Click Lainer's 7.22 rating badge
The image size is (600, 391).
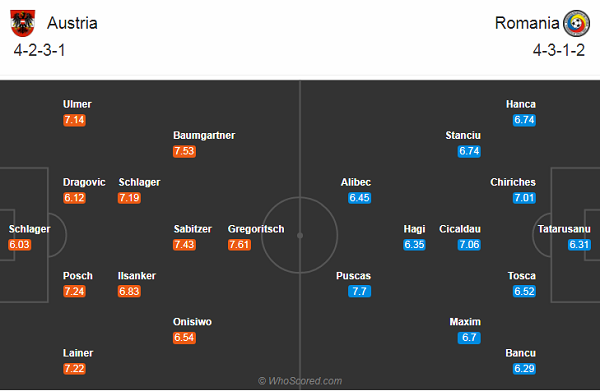point(75,368)
